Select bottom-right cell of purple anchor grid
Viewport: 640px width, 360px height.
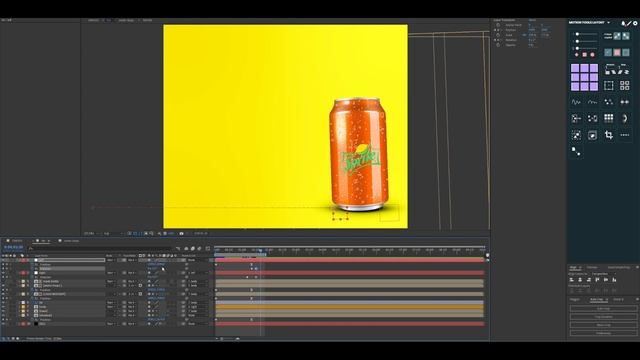594,86
